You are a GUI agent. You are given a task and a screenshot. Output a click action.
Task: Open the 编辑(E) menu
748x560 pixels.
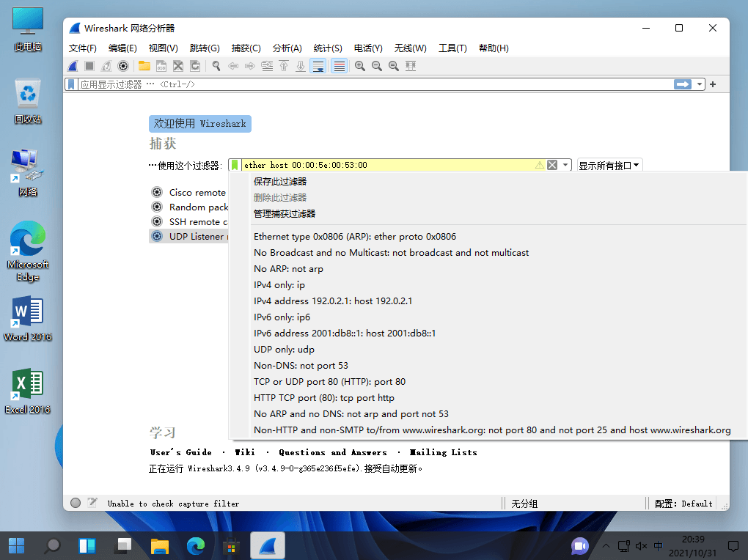tap(122, 48)
